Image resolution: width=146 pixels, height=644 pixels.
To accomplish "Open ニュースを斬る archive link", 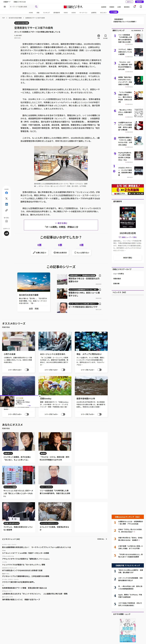I will (x=119, y=273).
